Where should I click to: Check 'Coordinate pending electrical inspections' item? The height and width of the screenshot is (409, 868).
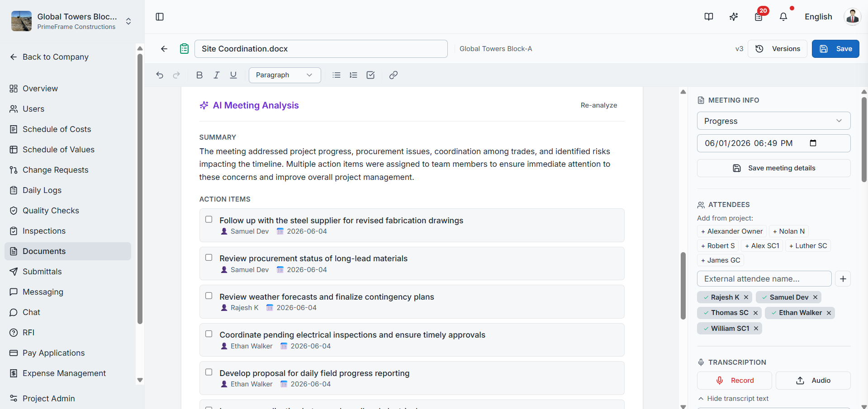209,334
